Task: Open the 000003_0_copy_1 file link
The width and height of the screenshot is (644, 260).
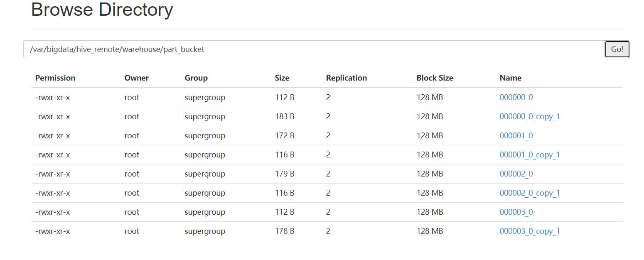Action: coord(530,231)
